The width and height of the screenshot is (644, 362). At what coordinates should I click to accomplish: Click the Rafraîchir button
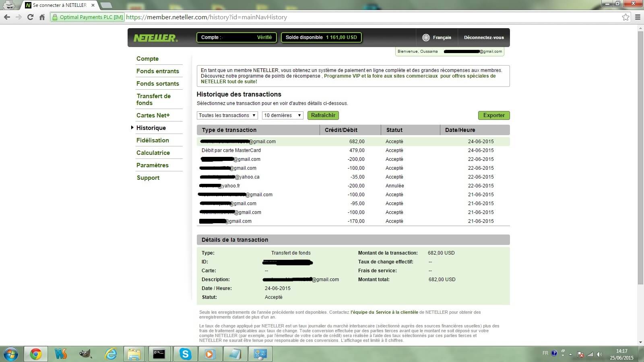tap(323, 115)
